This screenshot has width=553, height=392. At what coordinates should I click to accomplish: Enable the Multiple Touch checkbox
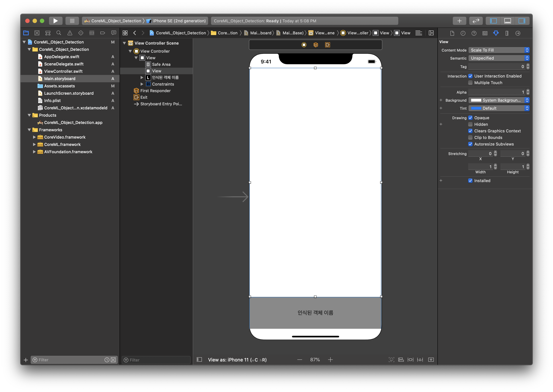pyautogui.click(x=470, y=83)
